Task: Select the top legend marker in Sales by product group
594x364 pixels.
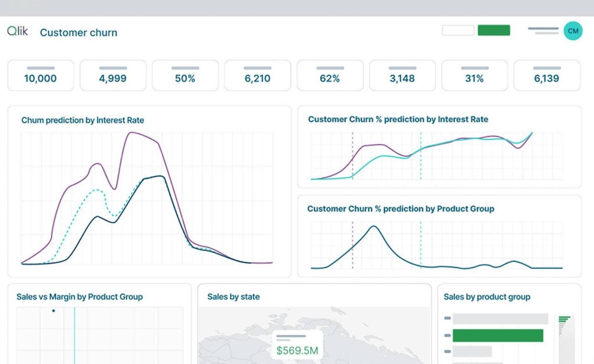Action: 447,318
